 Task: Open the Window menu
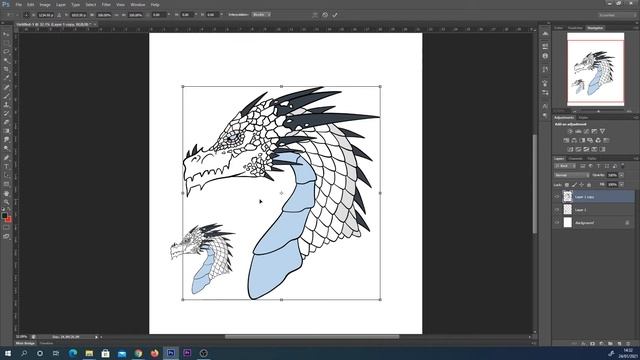tap(138, 4)
